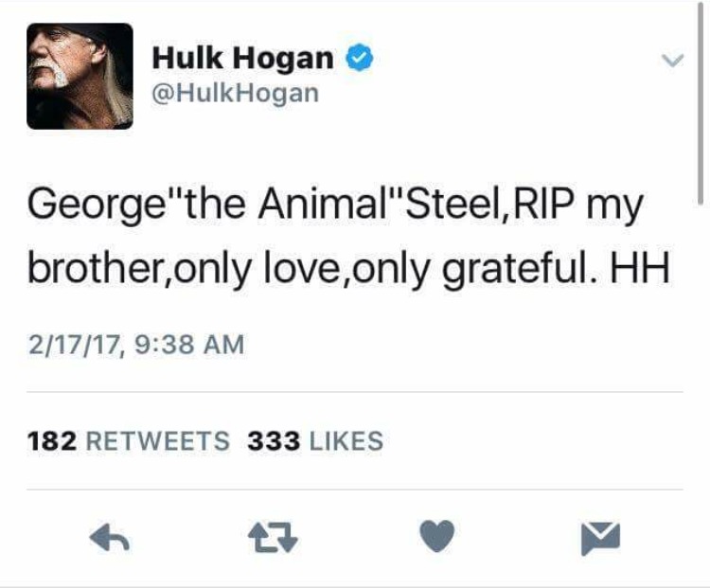The width and height of the screenshot is (710, 588).
Task: Open the Hulk Hogan display name
Action: [242, 58]
